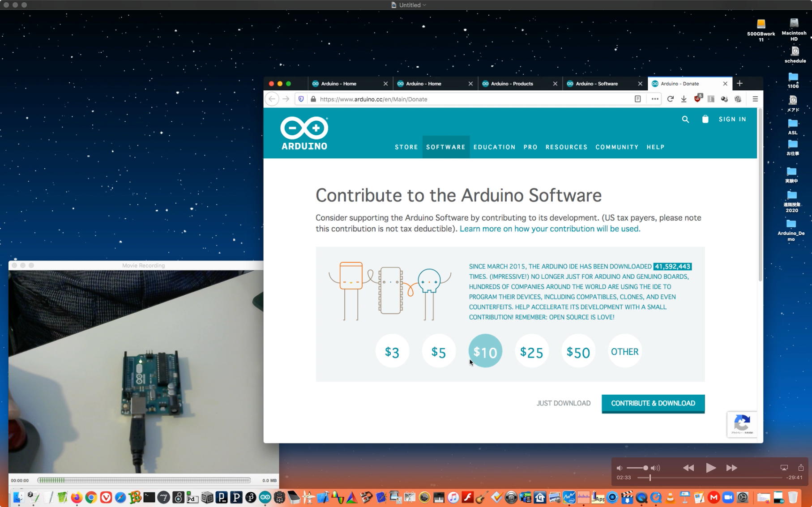Select the $3 contribution amount
812x507 pixels.
(392, 351)
